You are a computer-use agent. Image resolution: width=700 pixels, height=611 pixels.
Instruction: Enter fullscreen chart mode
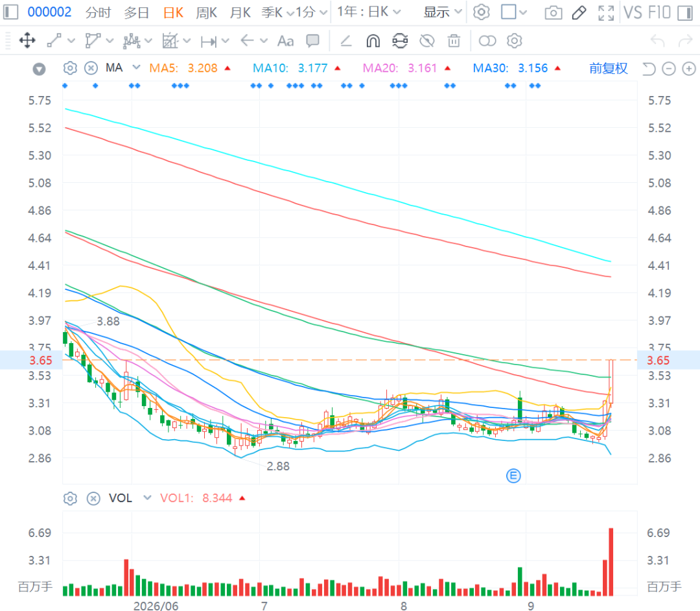pyautogui.click(x=606, y=12)
